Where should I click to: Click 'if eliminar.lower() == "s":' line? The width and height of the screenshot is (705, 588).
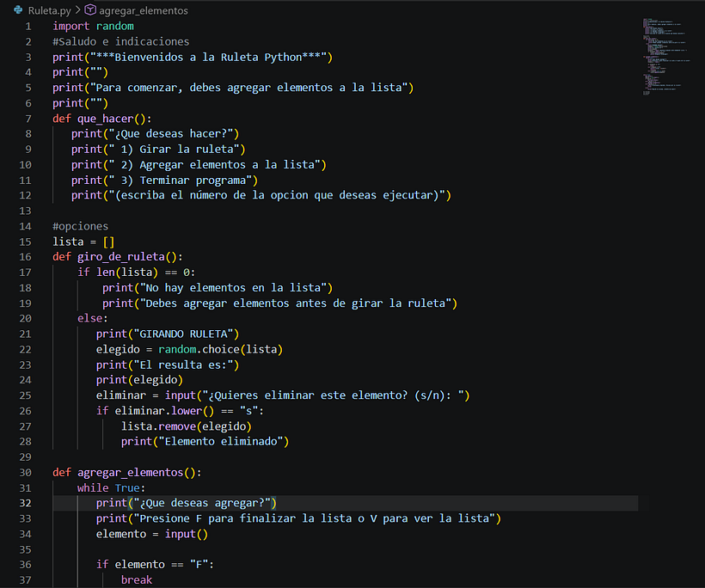coord(180,411)
